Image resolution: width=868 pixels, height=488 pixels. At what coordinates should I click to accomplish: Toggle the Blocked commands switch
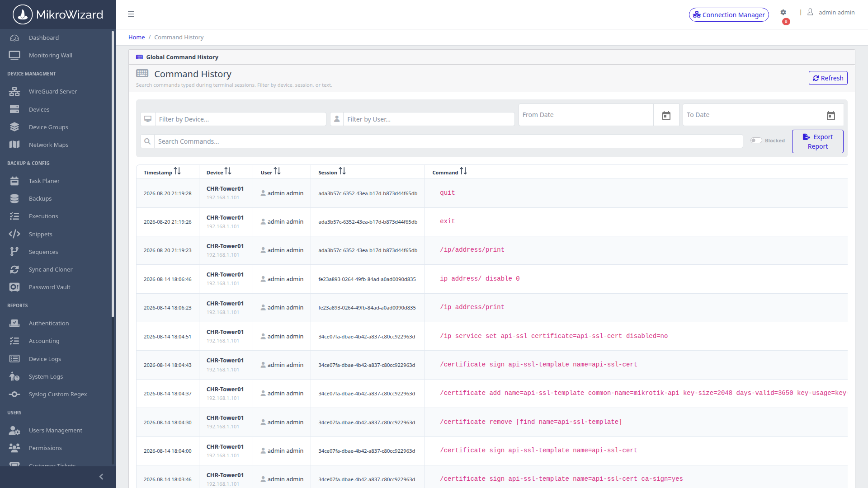pyautogui.click(x=756, y=141)
